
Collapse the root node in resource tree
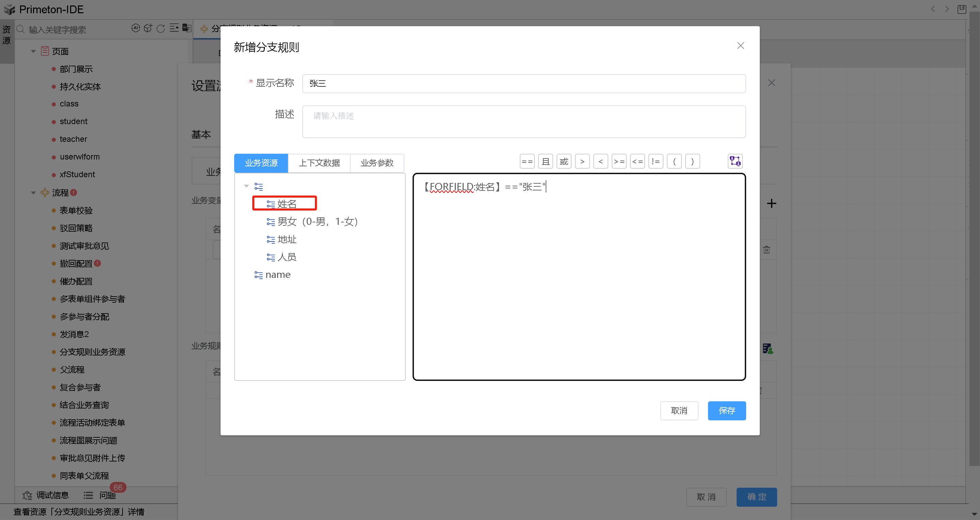246,186
